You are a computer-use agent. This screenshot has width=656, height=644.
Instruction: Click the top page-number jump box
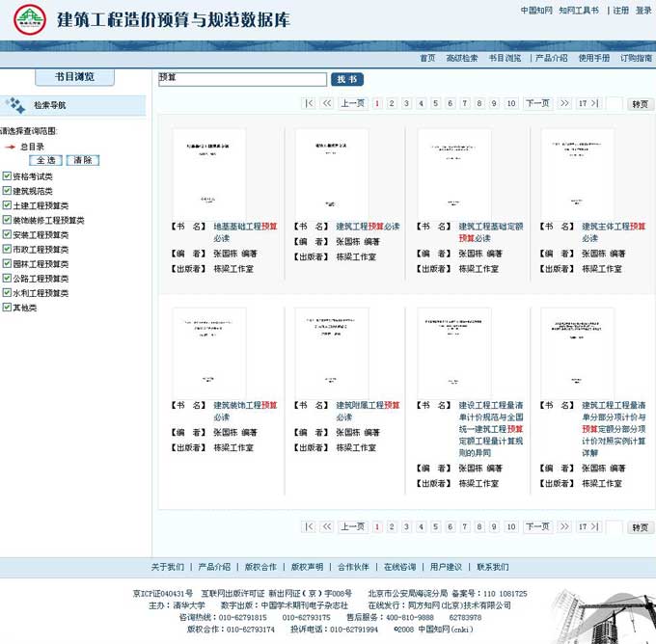pyautogui.click(x=614, y=103)
